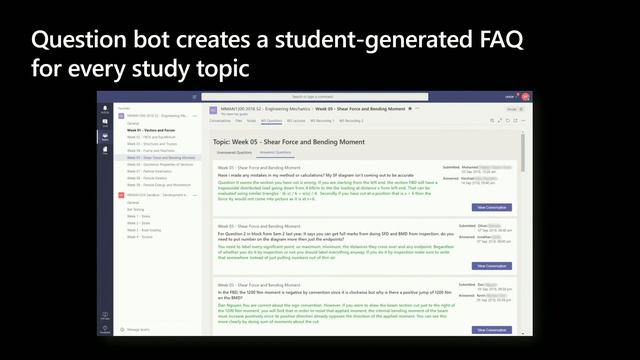Open the Bot Testing channel
Viewport: 640px width, 360px height.
point(136,209)
